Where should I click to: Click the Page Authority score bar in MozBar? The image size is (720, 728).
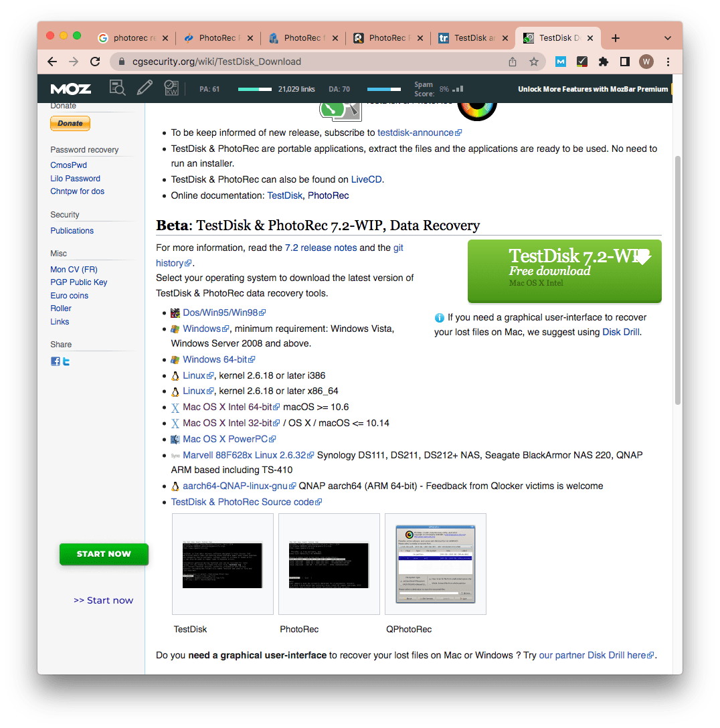(255, 89)
